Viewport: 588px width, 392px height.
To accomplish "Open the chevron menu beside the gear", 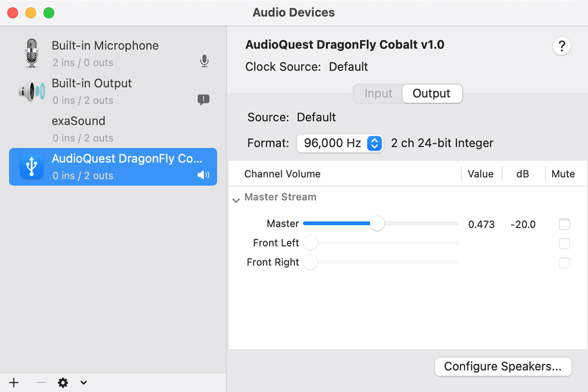I will [x=84, y=383].
